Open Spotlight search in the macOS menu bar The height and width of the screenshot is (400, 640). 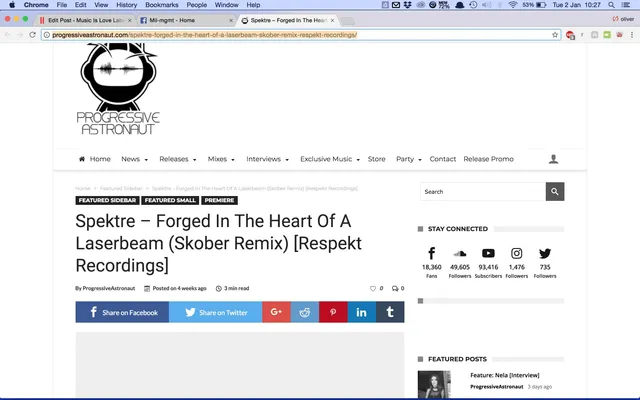(611, 5)
